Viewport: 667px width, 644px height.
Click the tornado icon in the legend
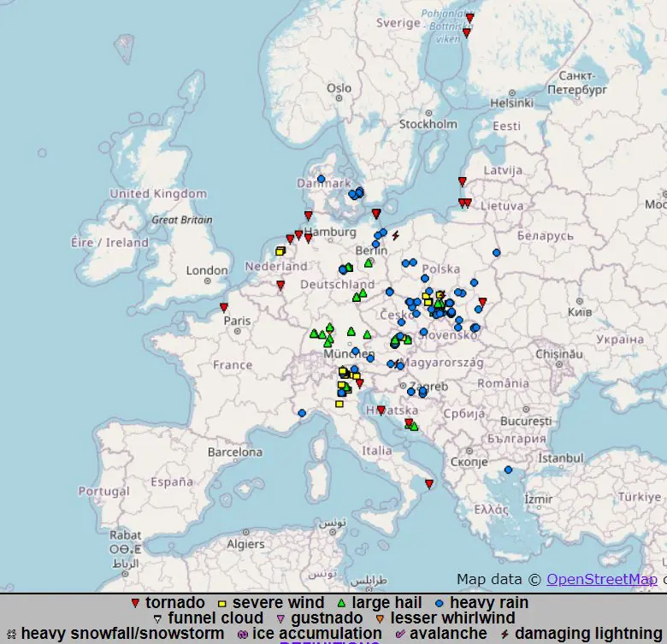(x=135, y=603)
